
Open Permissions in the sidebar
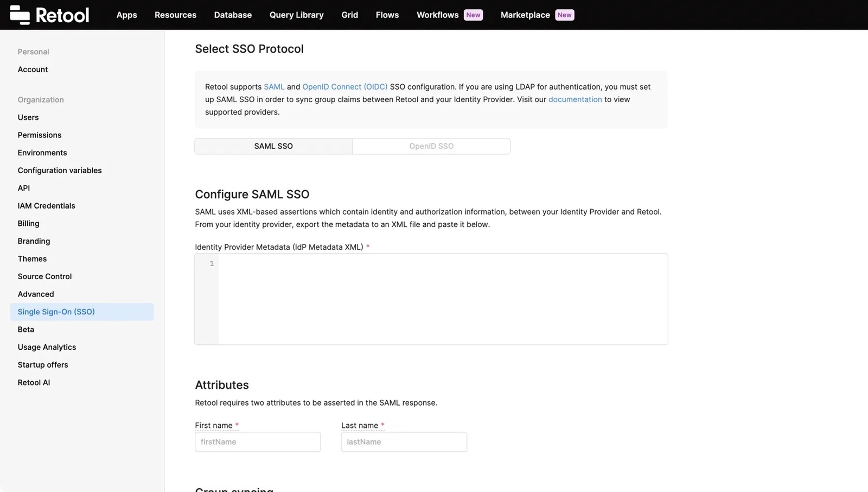[40, 135]
